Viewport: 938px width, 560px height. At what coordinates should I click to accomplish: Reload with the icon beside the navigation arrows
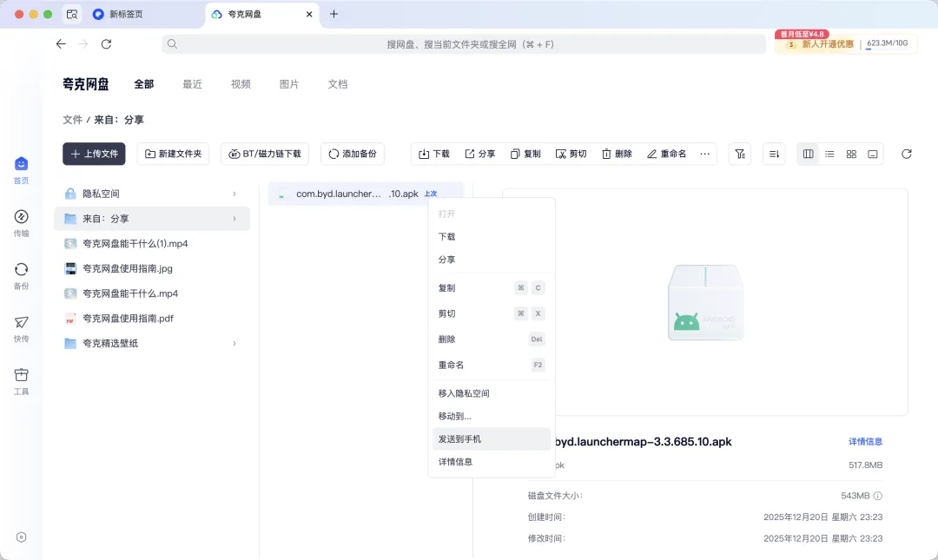coord(106,43)
